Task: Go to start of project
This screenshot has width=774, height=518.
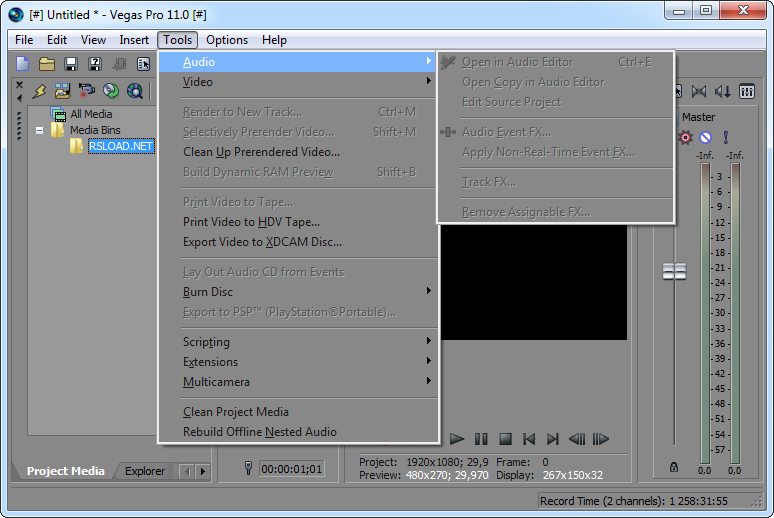Action: tap(529, 438)
